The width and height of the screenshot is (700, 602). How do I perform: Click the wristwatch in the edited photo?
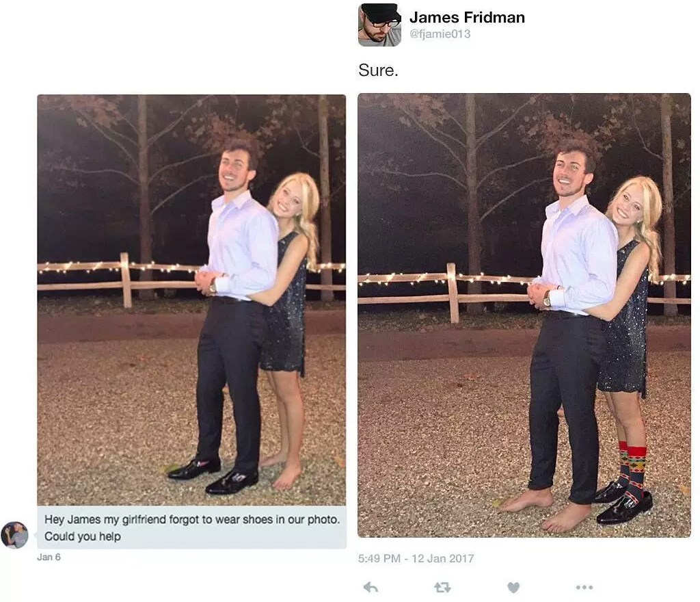(x=547, y=298)
